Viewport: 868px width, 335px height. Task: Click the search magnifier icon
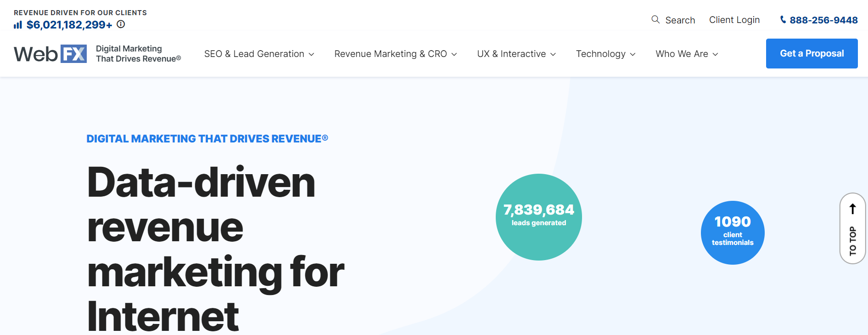[655, 19]
